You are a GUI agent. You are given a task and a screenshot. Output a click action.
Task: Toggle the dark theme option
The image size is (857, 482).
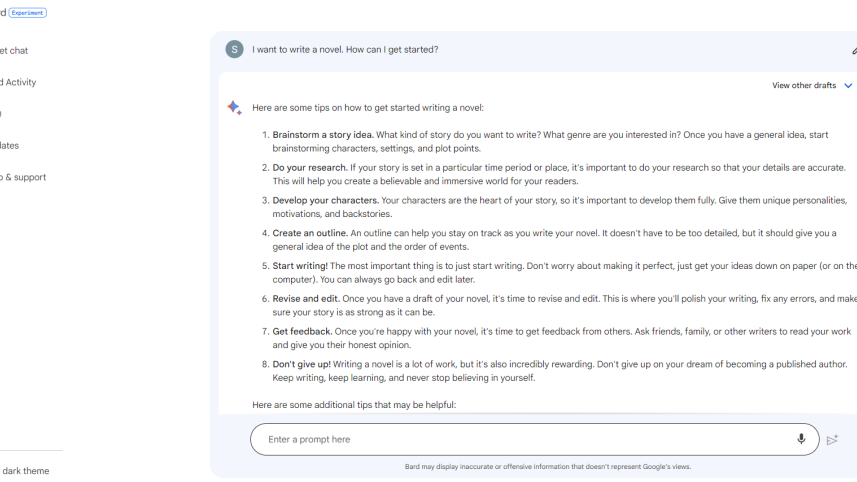coord(25,471)
